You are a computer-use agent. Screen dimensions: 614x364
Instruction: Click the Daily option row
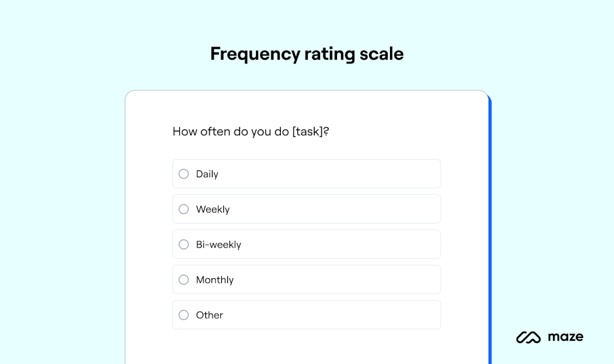point(307,174)
